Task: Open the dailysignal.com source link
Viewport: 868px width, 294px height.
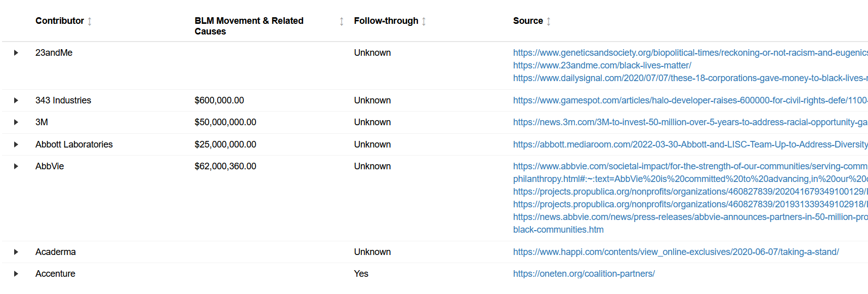Action: click(x=690, y=78)
